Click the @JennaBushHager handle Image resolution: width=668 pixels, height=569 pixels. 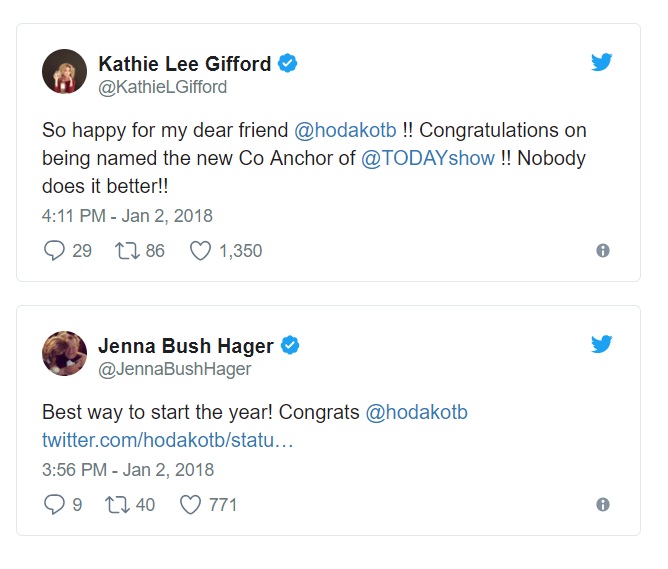175,369
